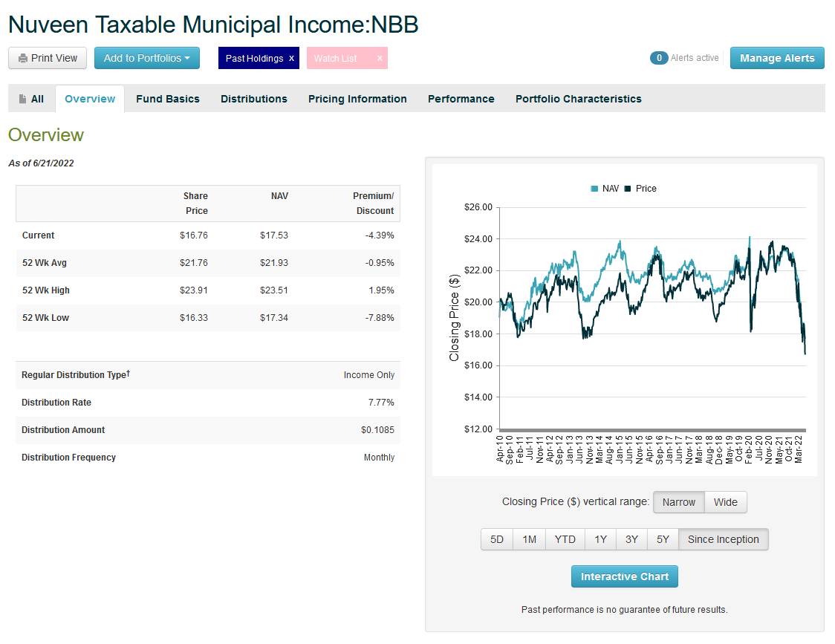Select the 1M chart period

530,539
